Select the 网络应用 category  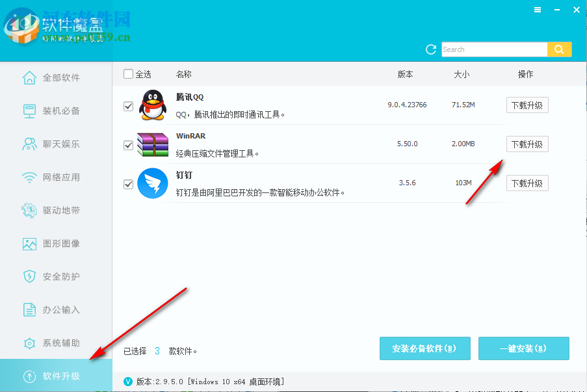[56, 177]
